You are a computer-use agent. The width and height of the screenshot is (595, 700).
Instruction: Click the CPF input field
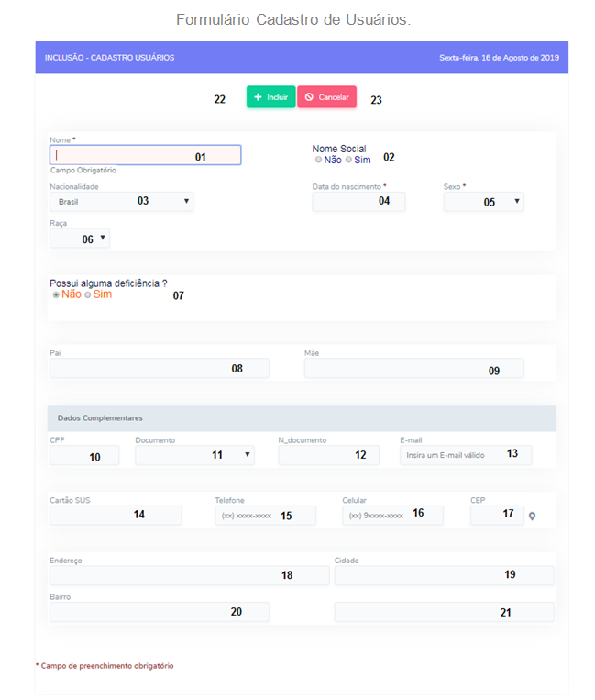(84, 455)
